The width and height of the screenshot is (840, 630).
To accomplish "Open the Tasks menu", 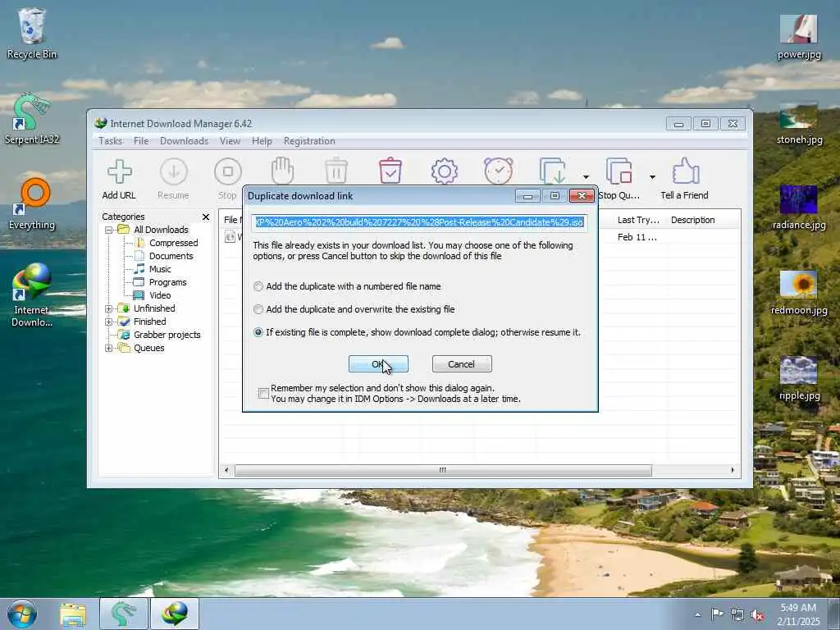I will pos(111,141).
